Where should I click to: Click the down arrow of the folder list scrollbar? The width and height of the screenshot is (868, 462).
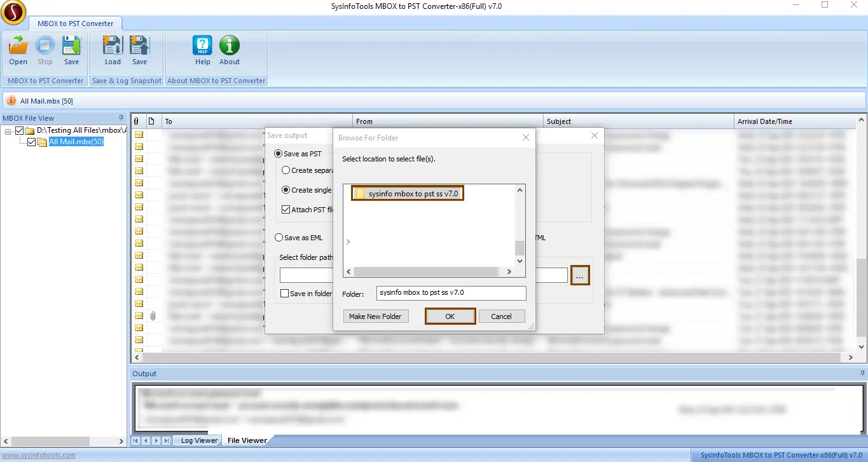point(520,261)
